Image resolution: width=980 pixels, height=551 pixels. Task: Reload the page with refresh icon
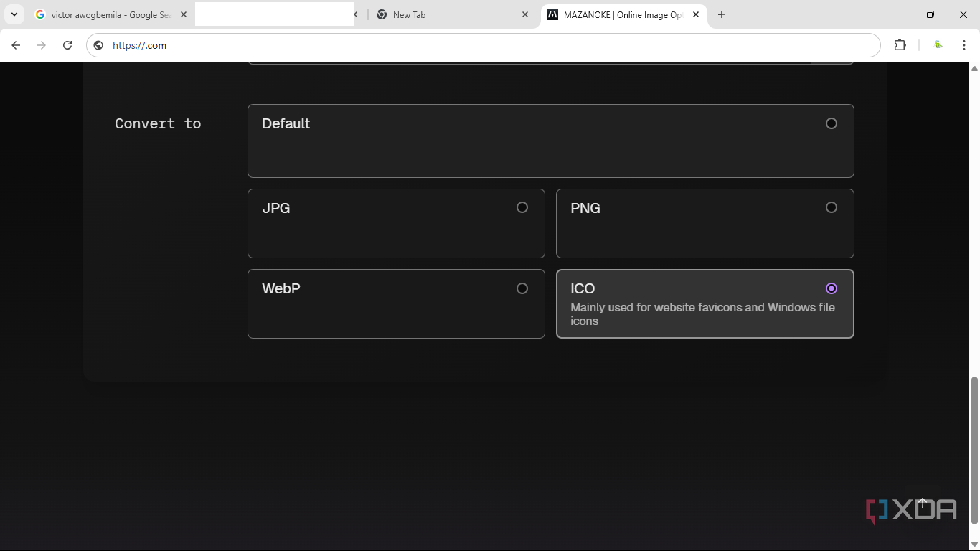pyautogui.click(x=67, y=45)
